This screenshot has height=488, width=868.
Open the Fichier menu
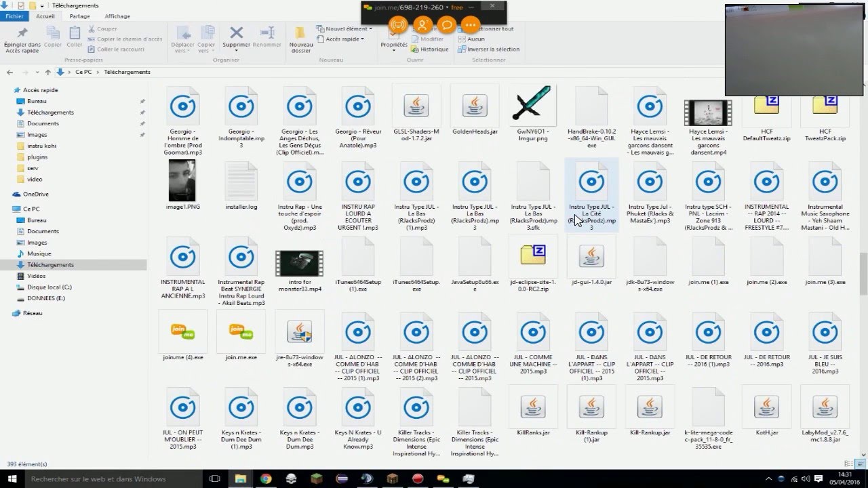tap(14, 16)
